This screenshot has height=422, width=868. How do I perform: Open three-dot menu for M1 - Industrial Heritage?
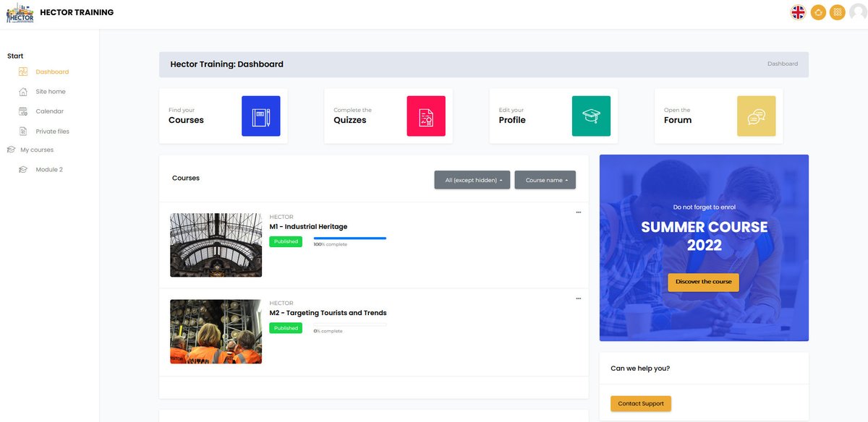click(578, 212)
